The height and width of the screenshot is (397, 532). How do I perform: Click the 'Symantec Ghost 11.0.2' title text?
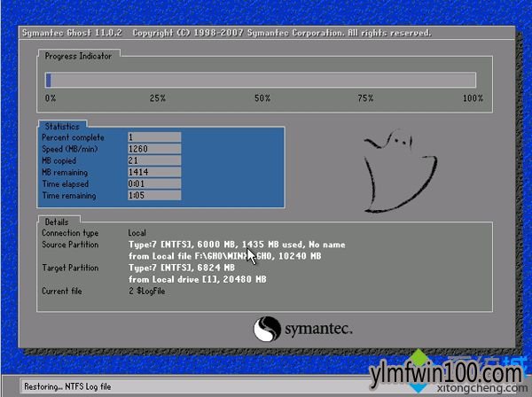pyautogui.click(x=72, y=33)
